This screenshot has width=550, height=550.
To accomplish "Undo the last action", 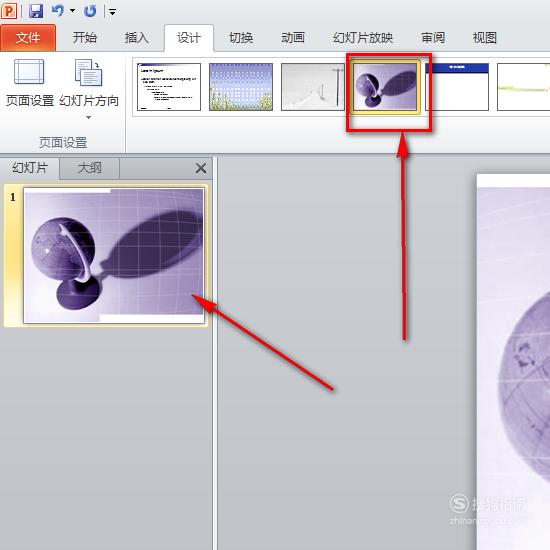I will pyautogui.click(x=58, y=11).
